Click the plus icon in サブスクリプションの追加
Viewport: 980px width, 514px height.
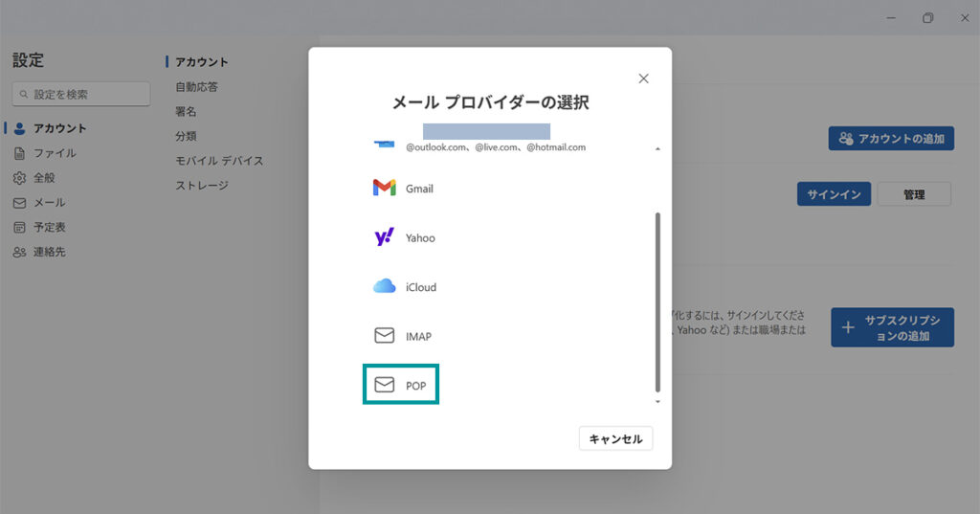848,327
